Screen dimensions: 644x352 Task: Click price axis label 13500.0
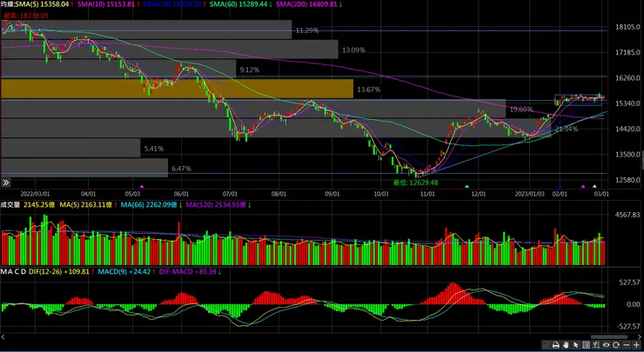(x=627, y=155)
